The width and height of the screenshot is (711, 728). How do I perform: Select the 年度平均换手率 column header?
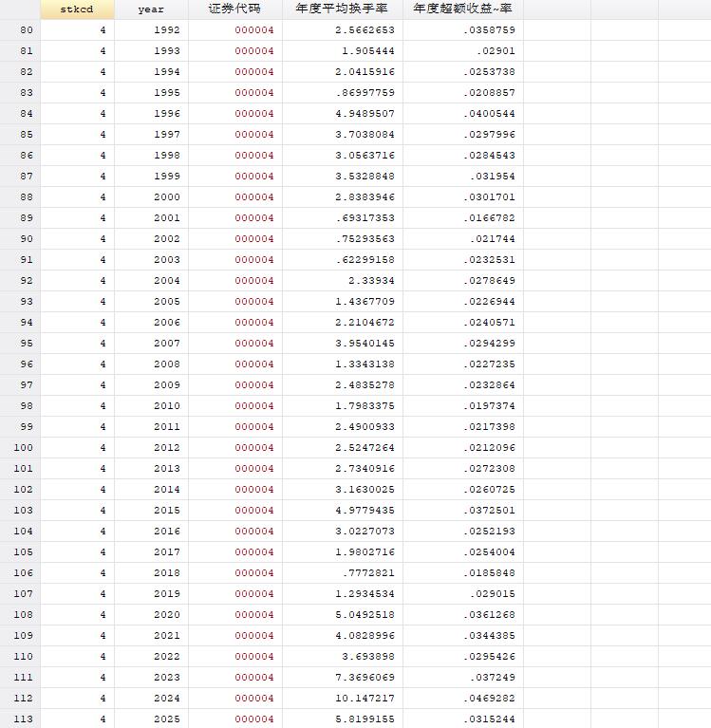click(343, 9)
